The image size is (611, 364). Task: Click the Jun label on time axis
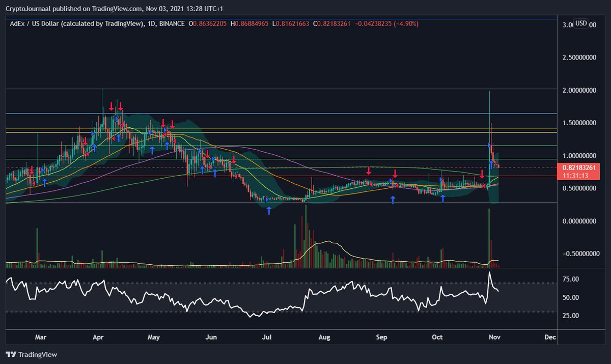[212, 337]
